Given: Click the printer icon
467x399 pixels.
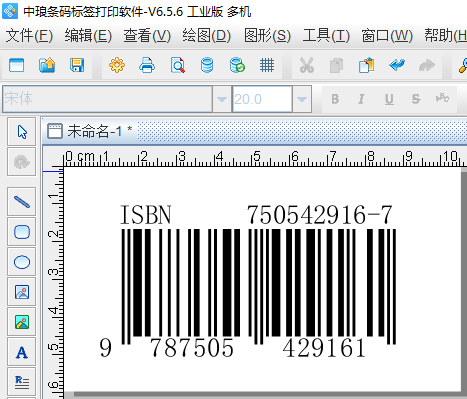Looking at the screenshot, I should 147,65.
